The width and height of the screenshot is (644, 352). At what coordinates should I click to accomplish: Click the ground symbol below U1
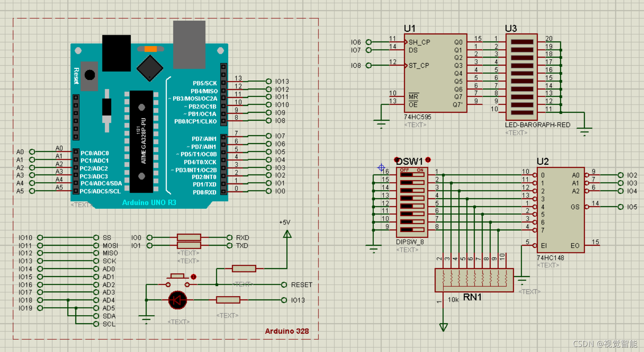pos(381,123)
